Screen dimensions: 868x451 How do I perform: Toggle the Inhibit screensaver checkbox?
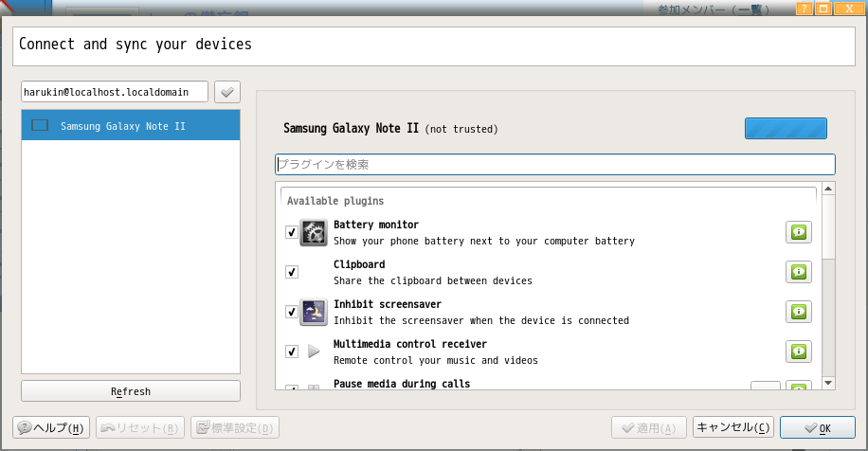[x=292, y=312]
